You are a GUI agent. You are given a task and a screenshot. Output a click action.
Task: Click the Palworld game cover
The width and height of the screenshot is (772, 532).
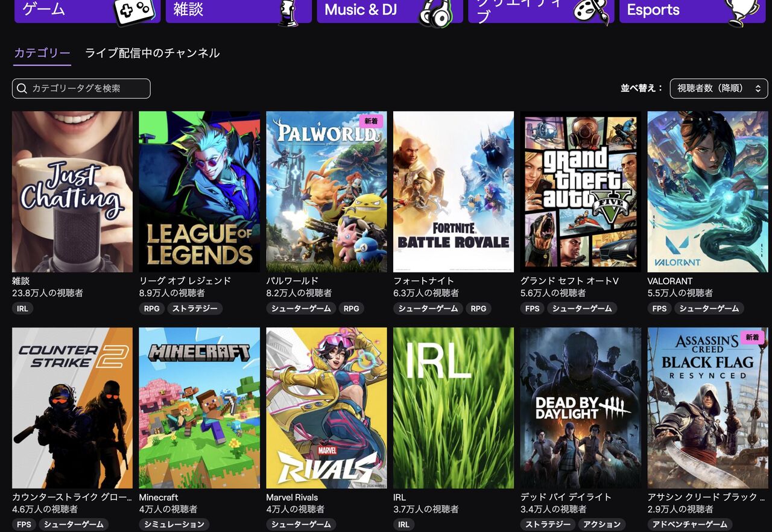point(327,191)
